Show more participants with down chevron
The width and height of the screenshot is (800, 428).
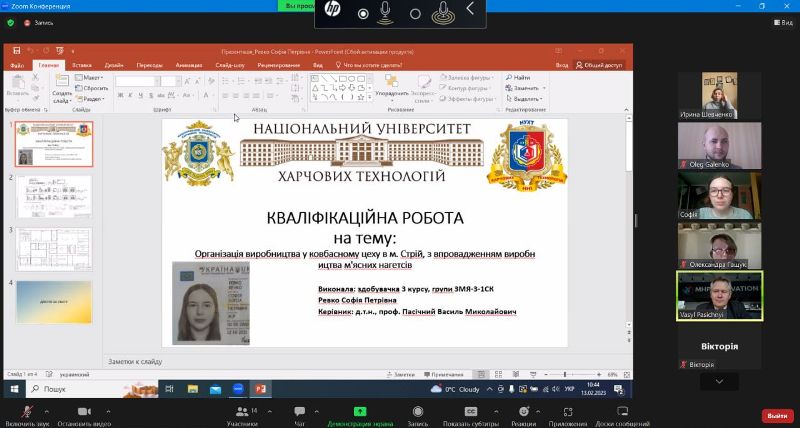[719, 381]
